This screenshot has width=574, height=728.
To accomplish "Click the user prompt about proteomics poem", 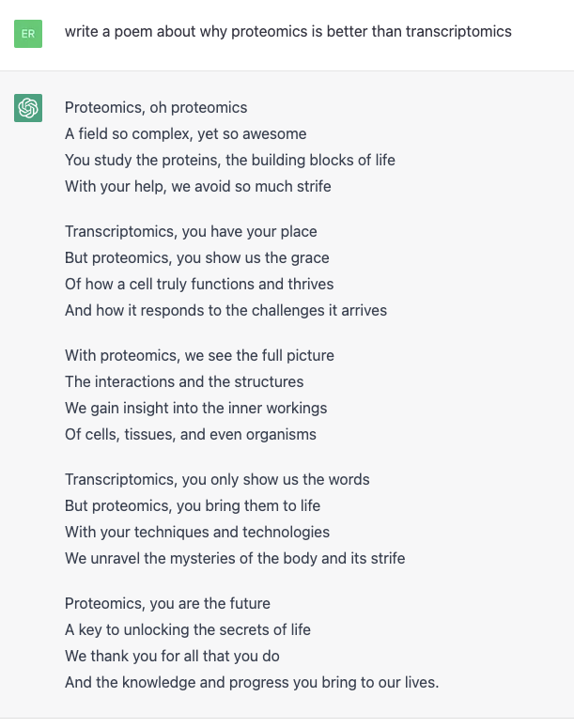I will [x=287, y=32].
